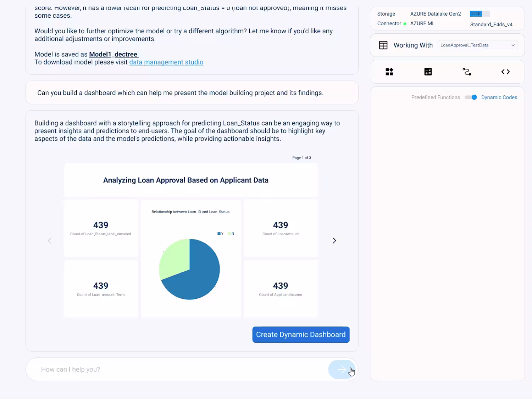Send message with the arrow button
The image size is (532, 399).
click(x=342, y=370)
